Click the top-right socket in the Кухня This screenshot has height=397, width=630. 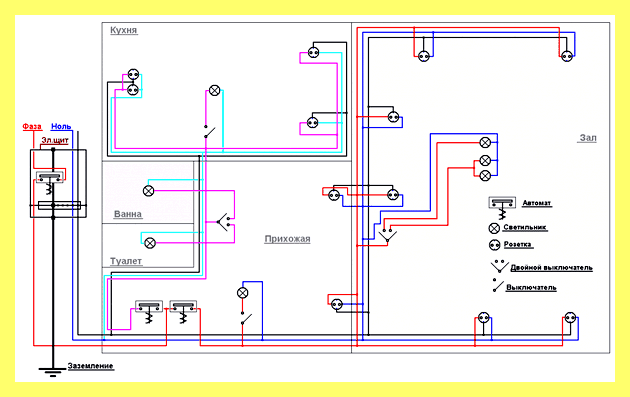313,52
